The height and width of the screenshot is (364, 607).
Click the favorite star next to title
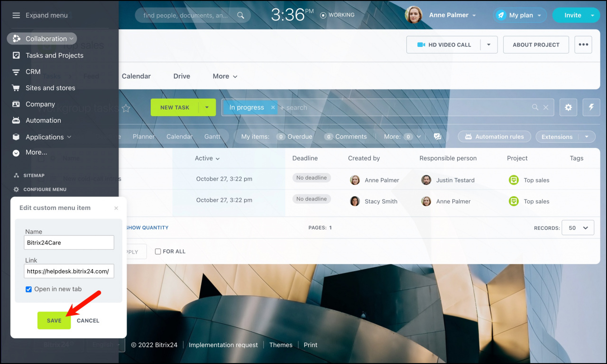coord(126,109)
